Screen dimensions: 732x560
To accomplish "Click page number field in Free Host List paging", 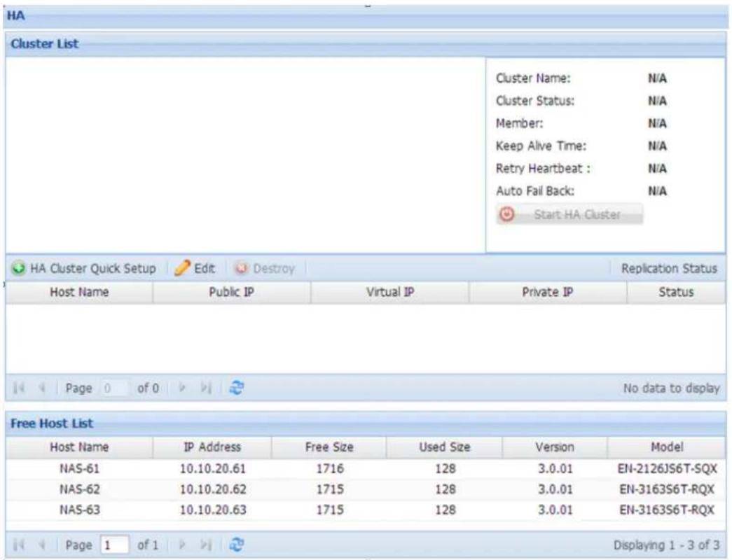I will tap(114, 545).
